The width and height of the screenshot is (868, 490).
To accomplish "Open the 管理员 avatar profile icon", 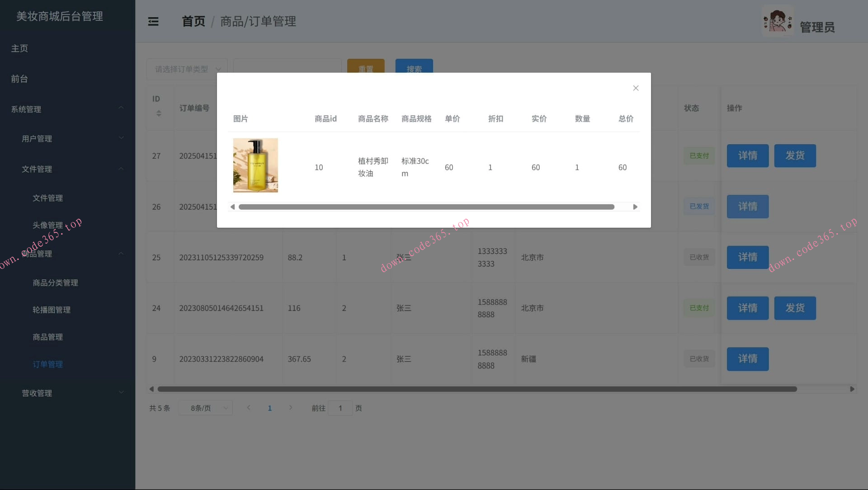I will [777, 20].
